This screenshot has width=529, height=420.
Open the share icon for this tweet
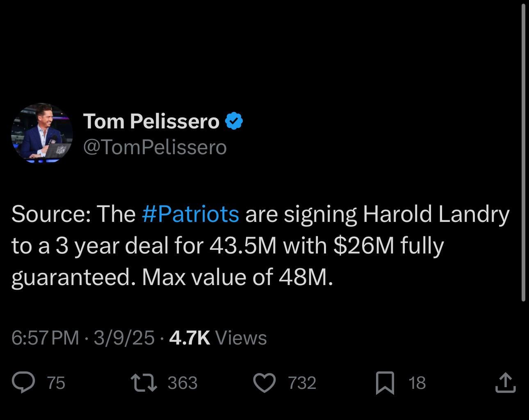click(505, 383)
